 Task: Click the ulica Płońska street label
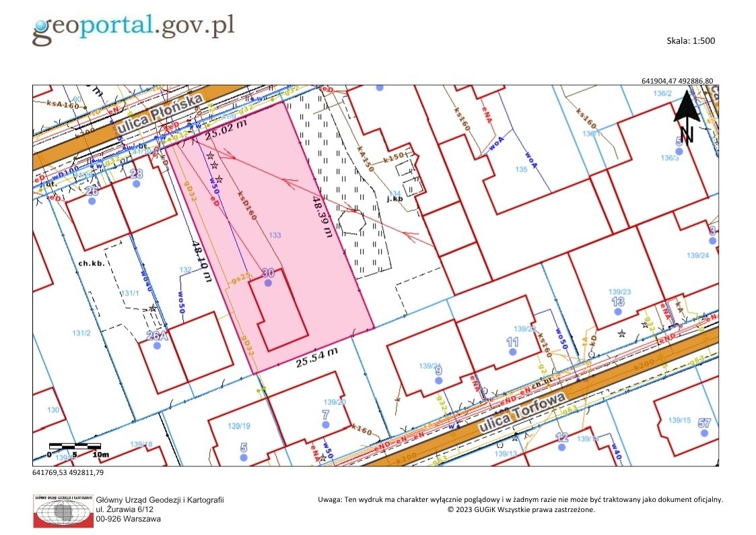click(x=160, y=116)
